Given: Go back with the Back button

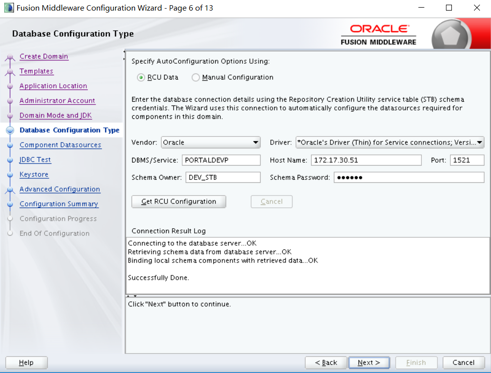Looking at the screenshot, I should [326, 362].
